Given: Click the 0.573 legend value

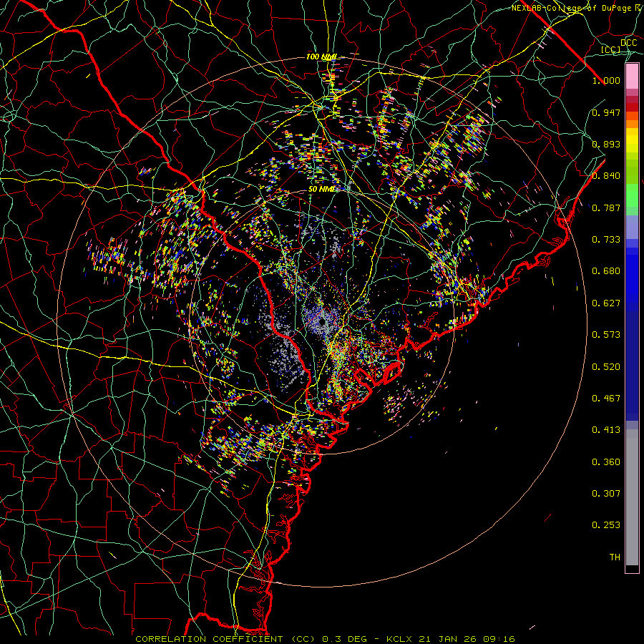Looking at the screenshot, I should pyautogui.click(x=606, y=335).
